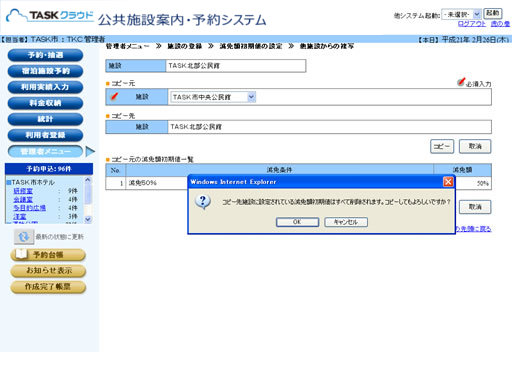This screenshot has width=512, height=384.
Task: Click キャンセル in the Internet Explorer dialog
Action: click(x=346, y=222)
